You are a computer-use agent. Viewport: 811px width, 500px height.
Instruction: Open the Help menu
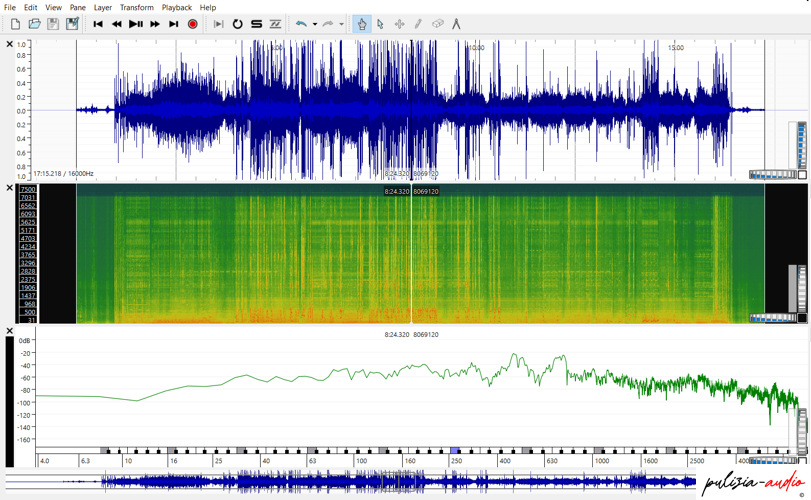[208, 7]
